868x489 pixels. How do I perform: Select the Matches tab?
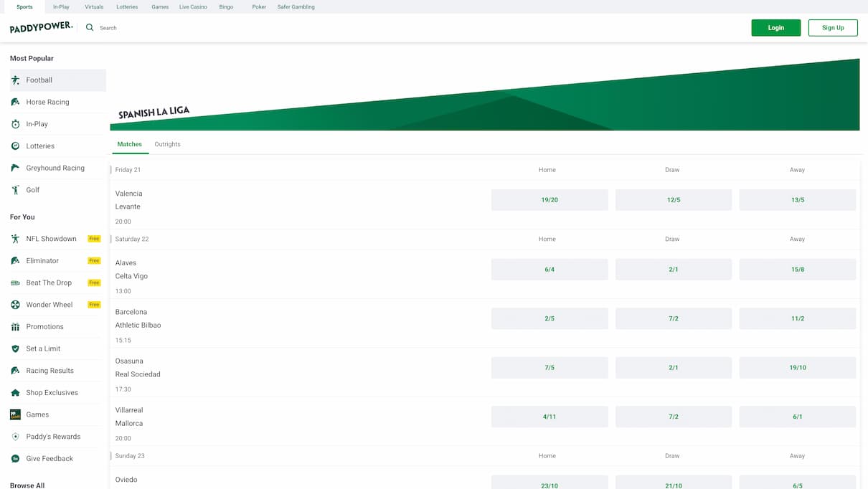pyautogui.click(x=130, y=144)
